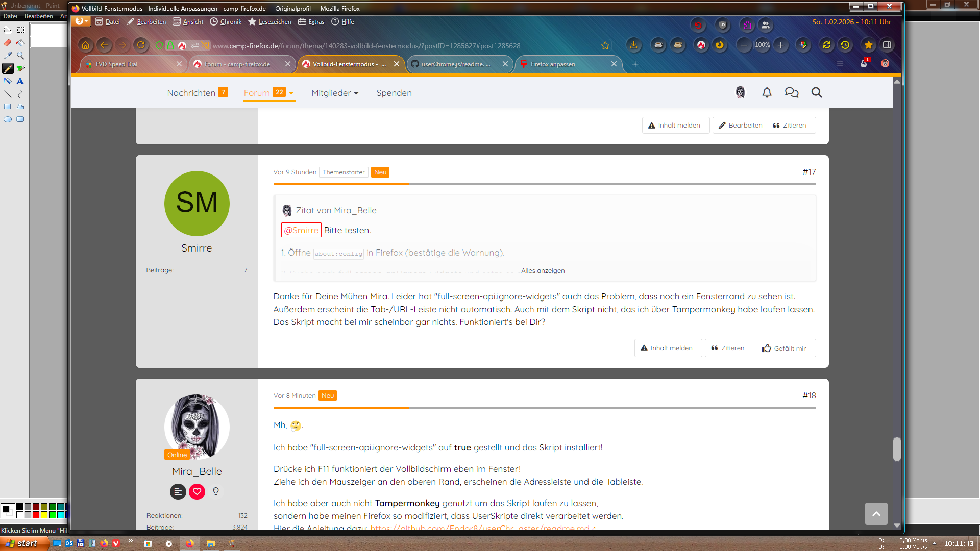
Task: Expand Mitglieder menu dropdown
Action: coord(356,93)
